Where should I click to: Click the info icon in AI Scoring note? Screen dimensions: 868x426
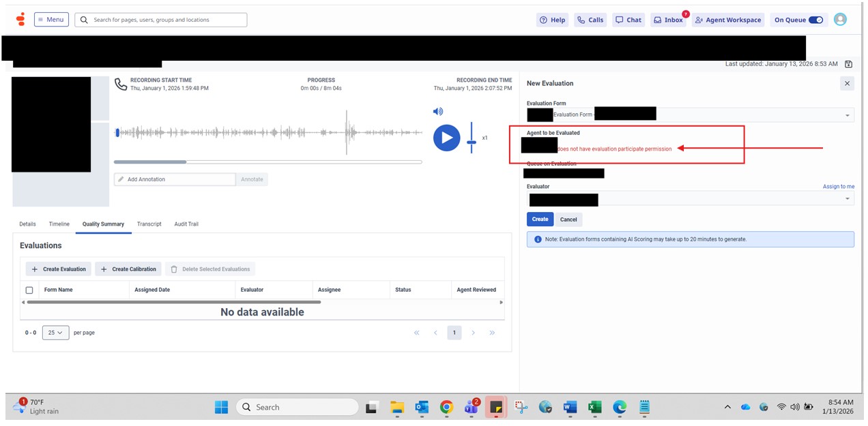[538, 239]
